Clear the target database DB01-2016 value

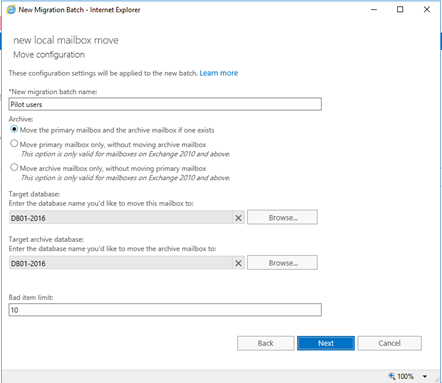[x=238, y=218]
